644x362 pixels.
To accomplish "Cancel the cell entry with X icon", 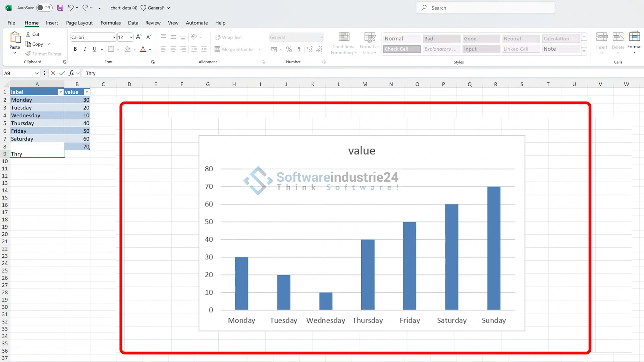I will (53, 73).
